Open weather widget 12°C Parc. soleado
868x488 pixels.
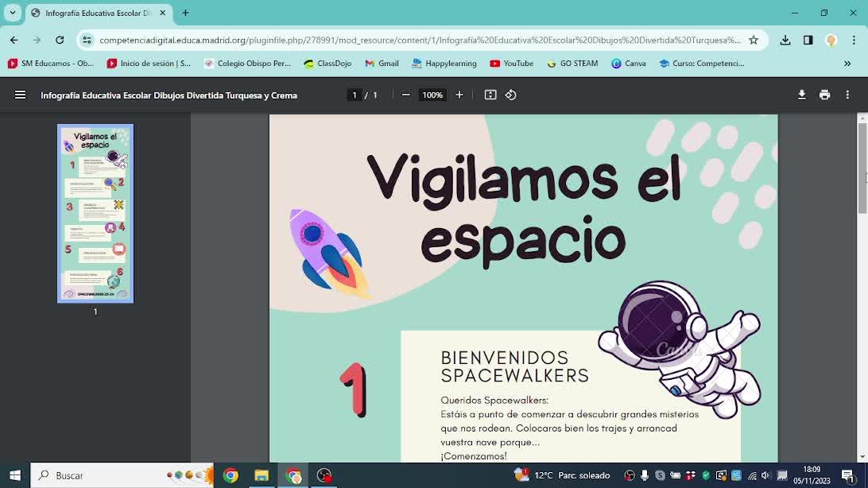coord(563,475)
